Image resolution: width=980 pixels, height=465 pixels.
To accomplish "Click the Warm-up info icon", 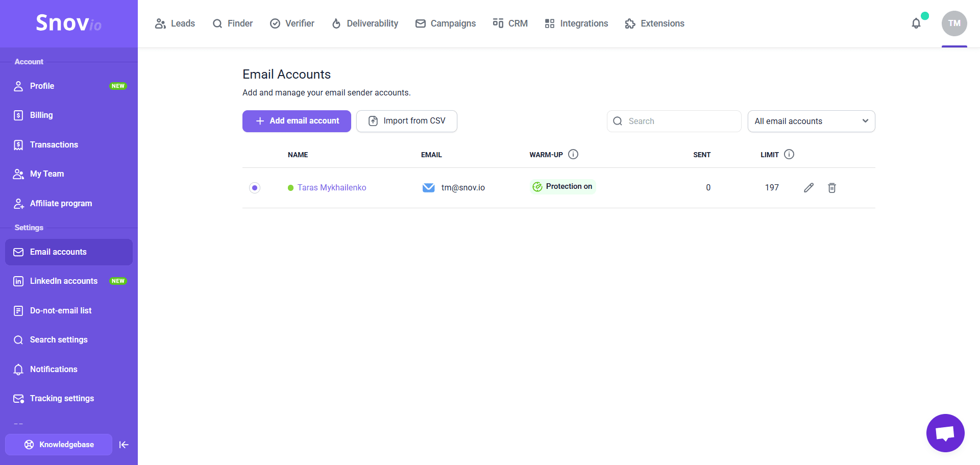I will [573, 154].
